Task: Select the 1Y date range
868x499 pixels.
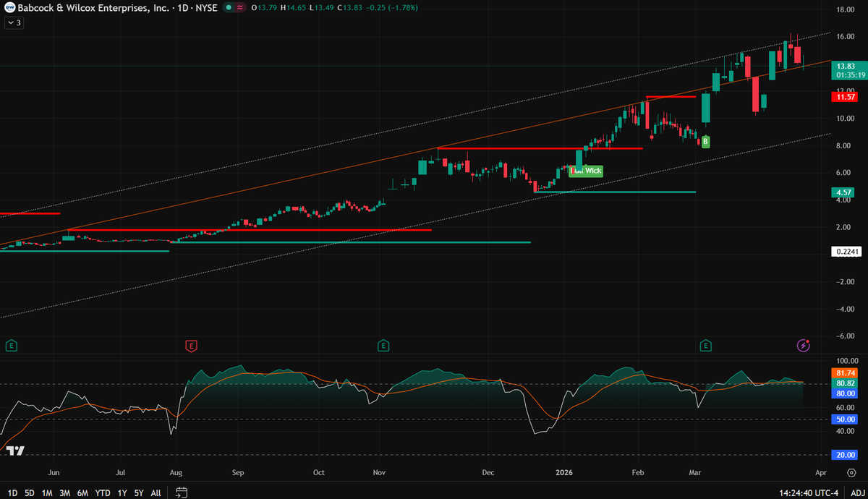Action: pos(122,493)
